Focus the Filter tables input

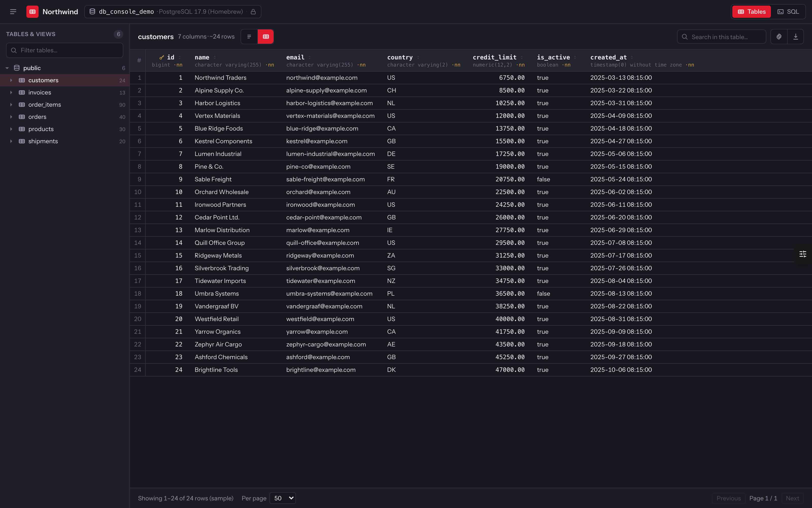tap(65, 50)
